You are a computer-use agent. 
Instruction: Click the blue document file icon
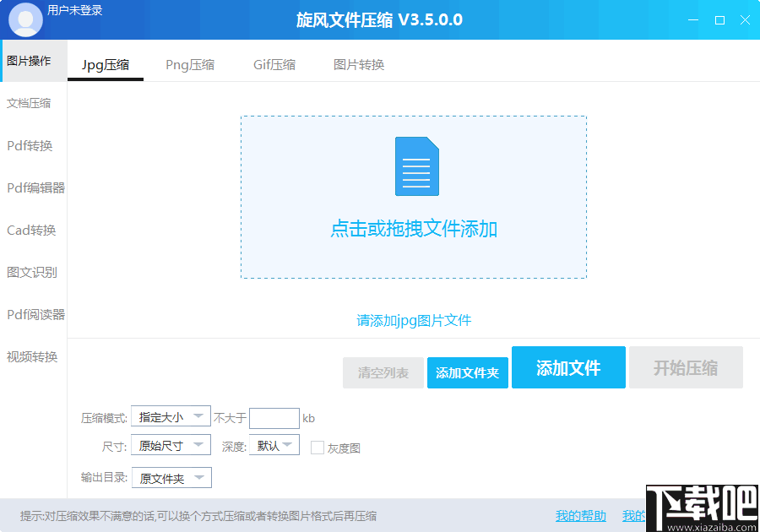click(417, 166)
